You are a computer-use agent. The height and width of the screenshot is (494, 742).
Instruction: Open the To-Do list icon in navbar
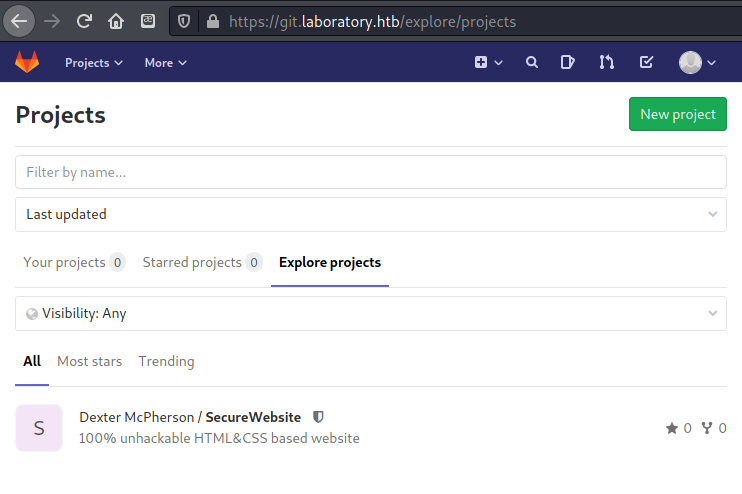pos(646,62)
